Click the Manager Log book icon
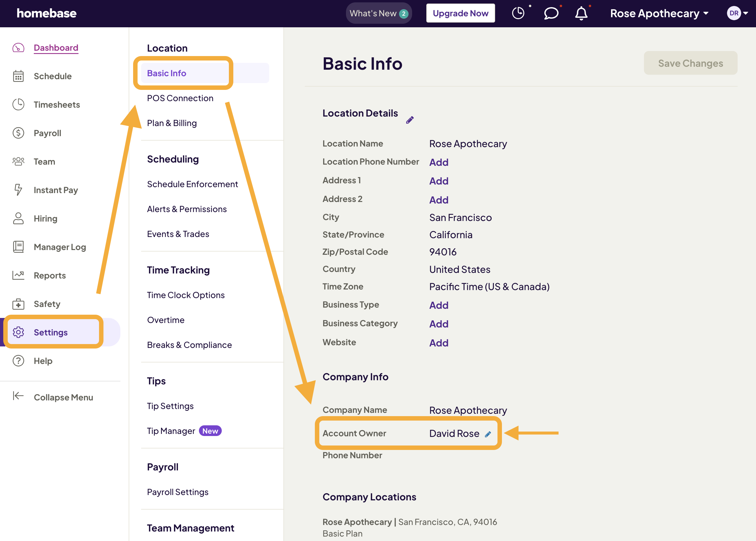 tap(18, 247)
